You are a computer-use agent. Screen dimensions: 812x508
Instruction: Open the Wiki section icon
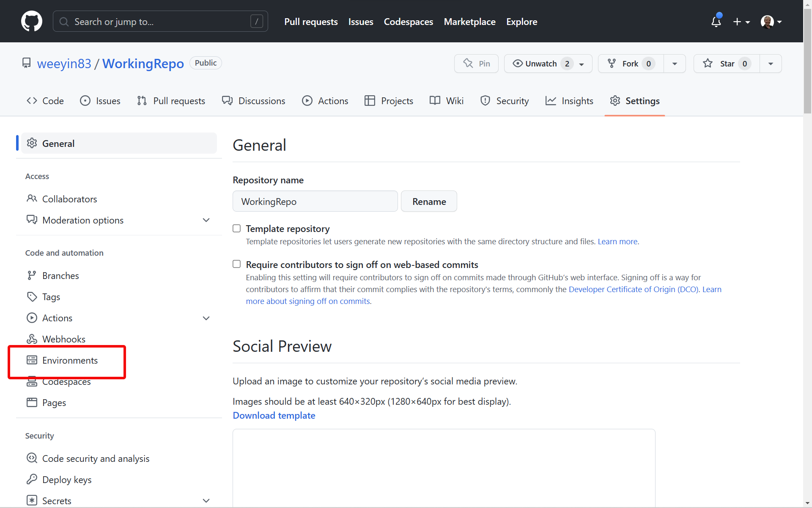pyautogui.click(x=435, y=100)
